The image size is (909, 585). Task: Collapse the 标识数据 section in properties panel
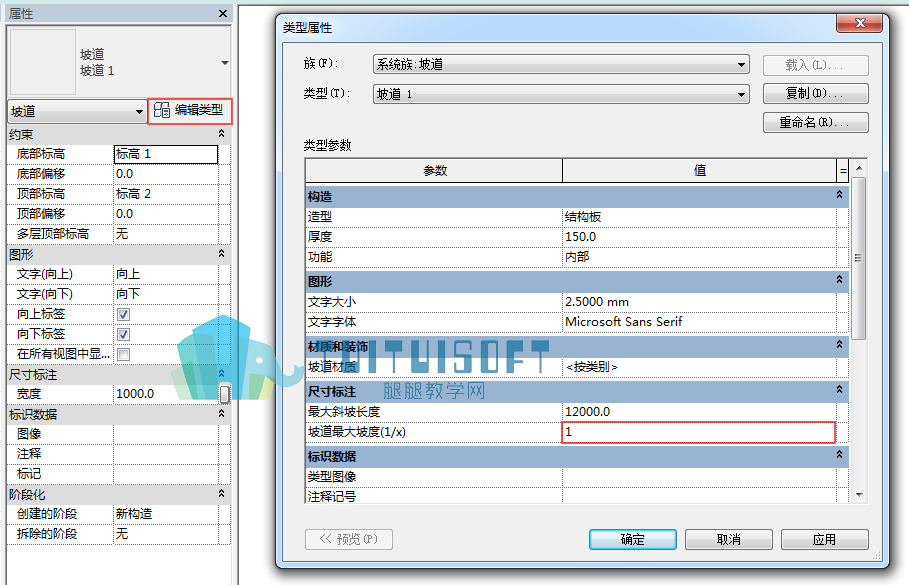click(x=221, y=413)
